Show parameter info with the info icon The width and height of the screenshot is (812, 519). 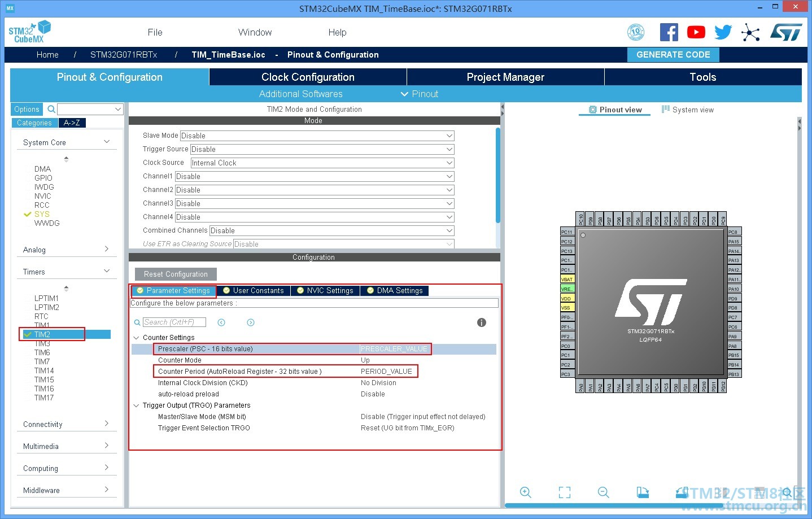(x=482, y=322)
